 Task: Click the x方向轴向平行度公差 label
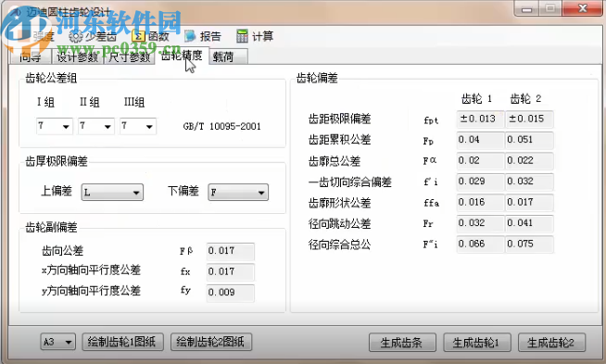pyautogui.click(x=91, y=270)
